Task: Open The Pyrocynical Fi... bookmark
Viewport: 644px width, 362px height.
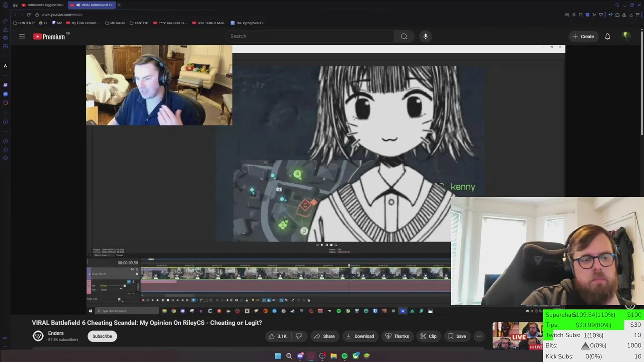Action: tap(248, 23)
